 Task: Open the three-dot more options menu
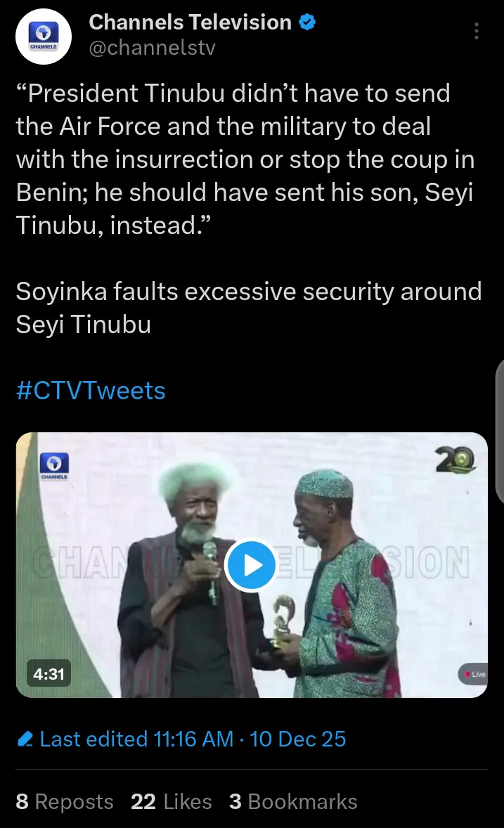[x=477, y=31]
